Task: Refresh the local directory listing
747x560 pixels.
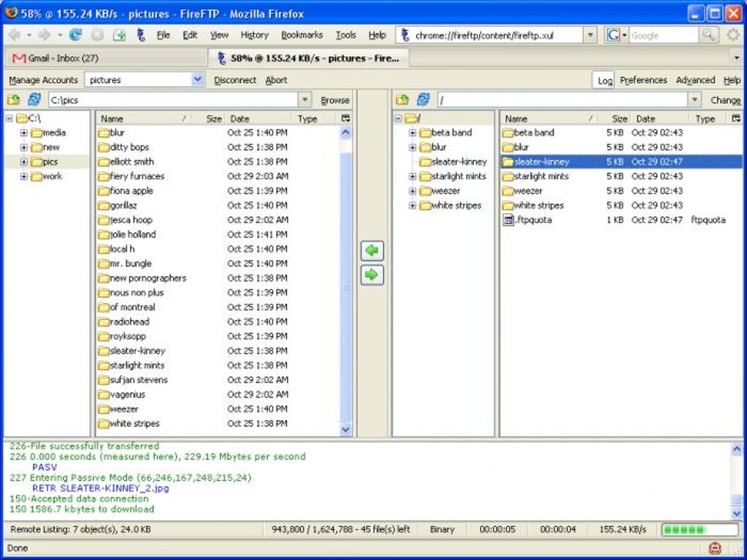Action: [34, 100]
